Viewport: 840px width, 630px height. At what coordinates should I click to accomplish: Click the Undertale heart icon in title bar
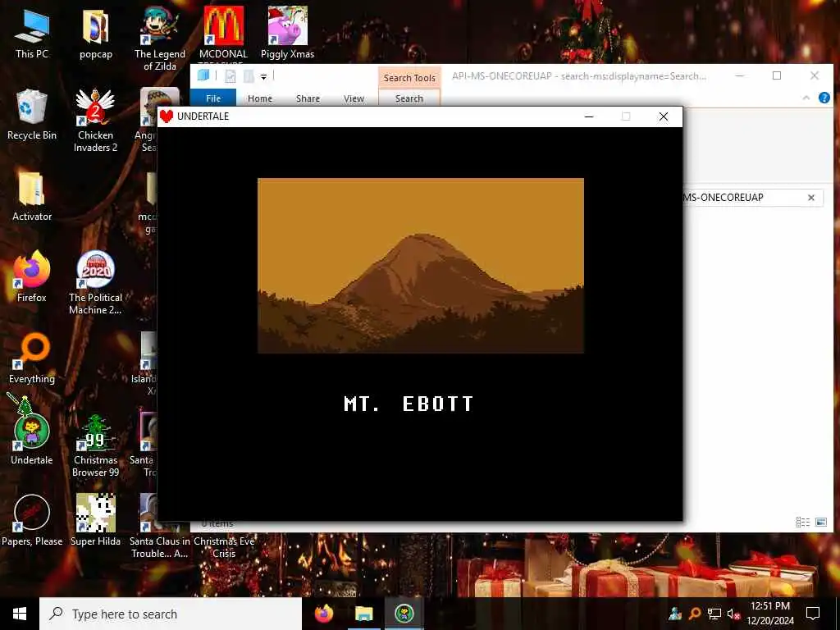pyautogui.click(x=167, y=116)
